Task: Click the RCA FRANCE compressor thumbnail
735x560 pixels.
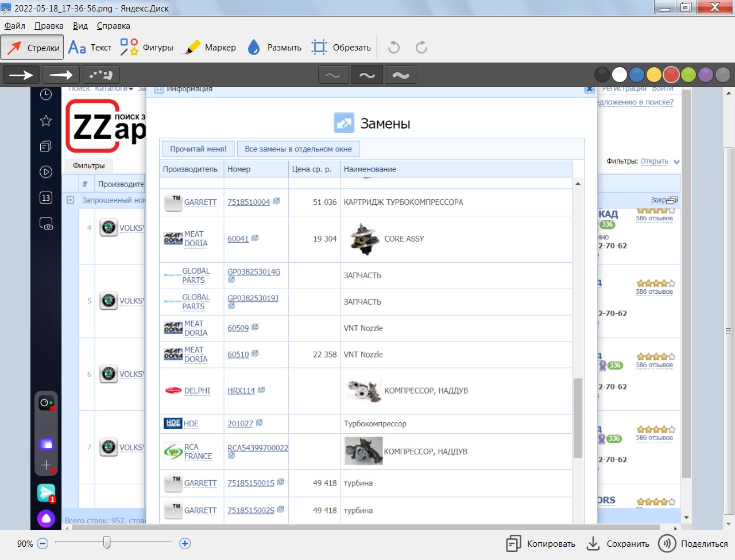Action: 363,451
